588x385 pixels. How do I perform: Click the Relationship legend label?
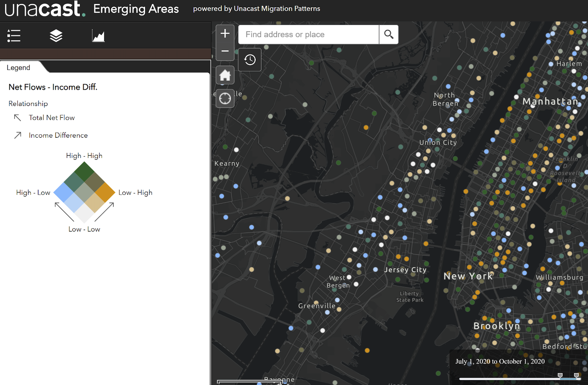(28, 103)
